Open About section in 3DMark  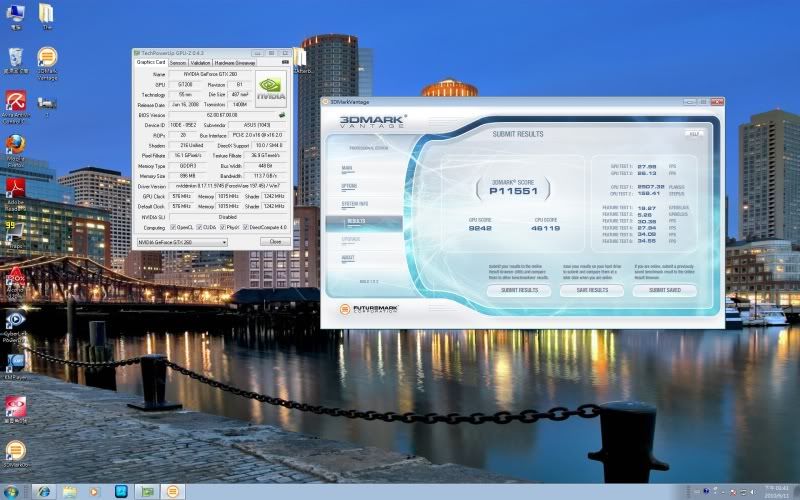coord(348,258)
